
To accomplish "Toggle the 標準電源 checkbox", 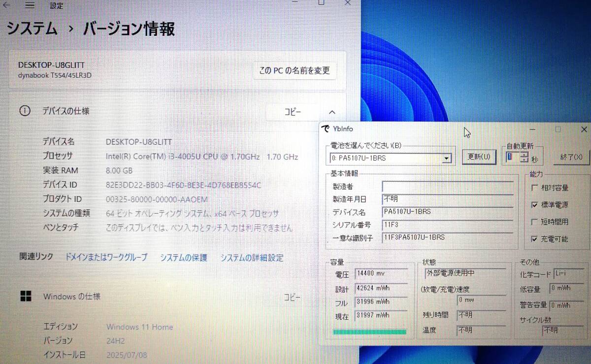I will (x=535, y=205).
